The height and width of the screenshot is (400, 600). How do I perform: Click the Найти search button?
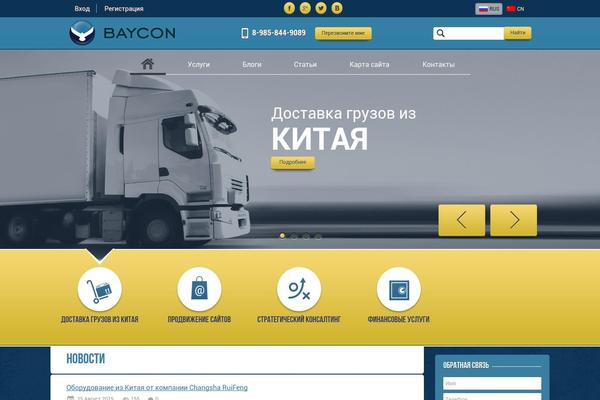click(x=518, y=33)
